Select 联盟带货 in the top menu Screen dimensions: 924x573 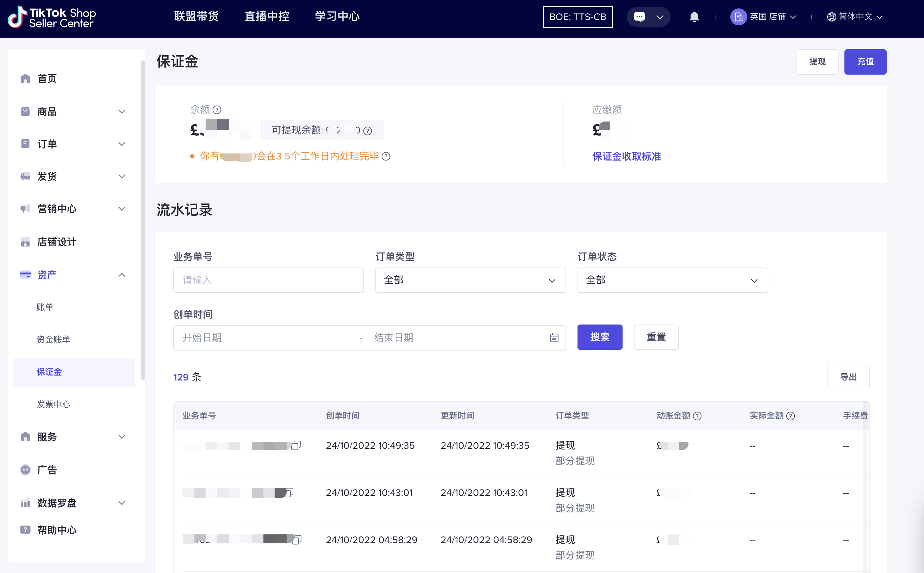[196, 16]
